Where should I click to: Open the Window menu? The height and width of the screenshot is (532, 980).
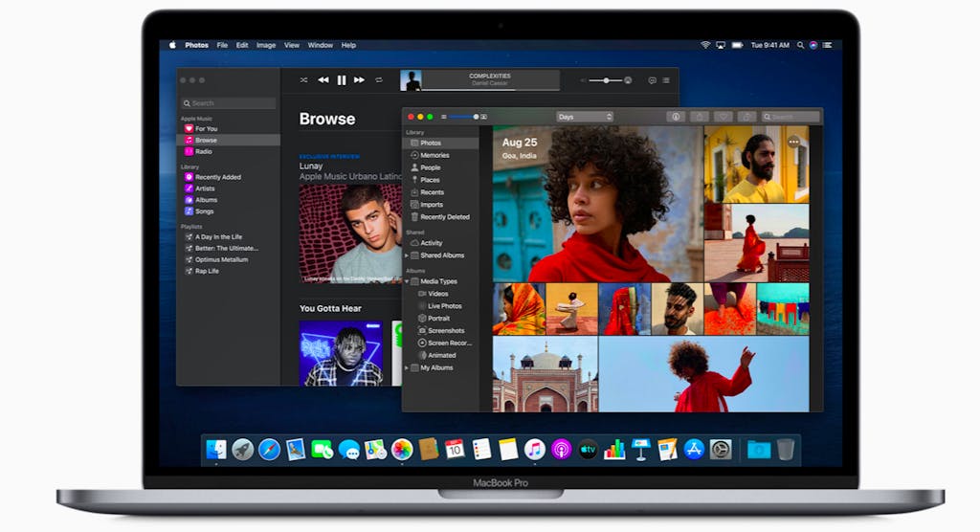click(x=320, y=45)
